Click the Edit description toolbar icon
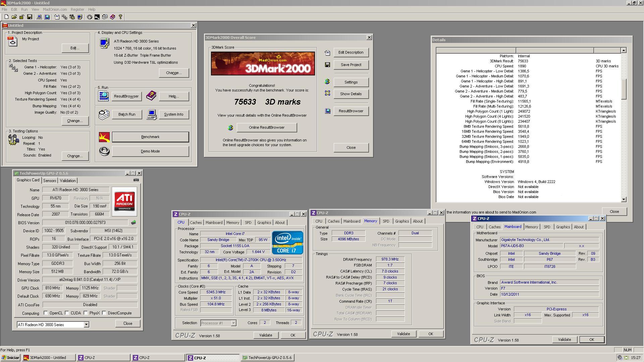Image resolution: width=644 pixels, height=362 pixels. tap(57, 17)
